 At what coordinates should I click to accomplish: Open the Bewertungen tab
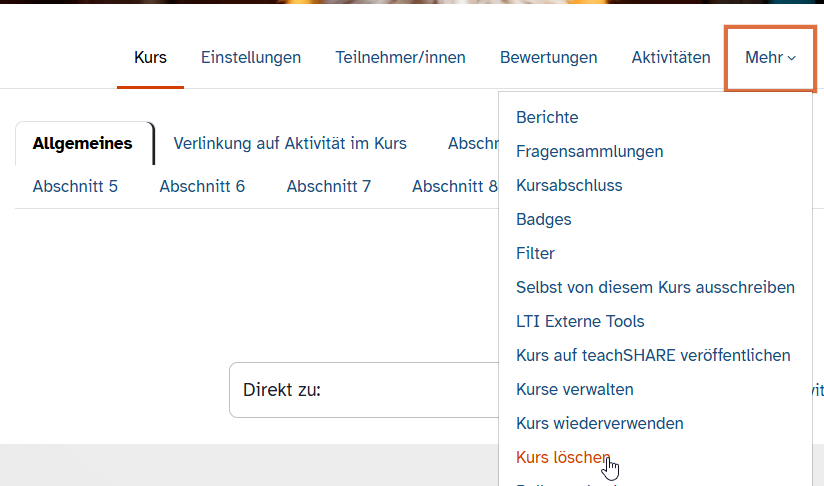548,58
